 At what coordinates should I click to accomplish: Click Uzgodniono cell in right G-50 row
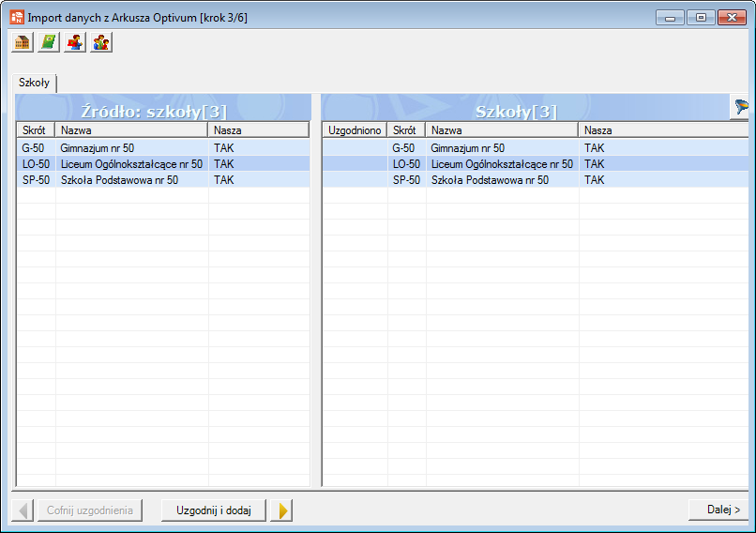pyautogui.click(x=355, y=148)
